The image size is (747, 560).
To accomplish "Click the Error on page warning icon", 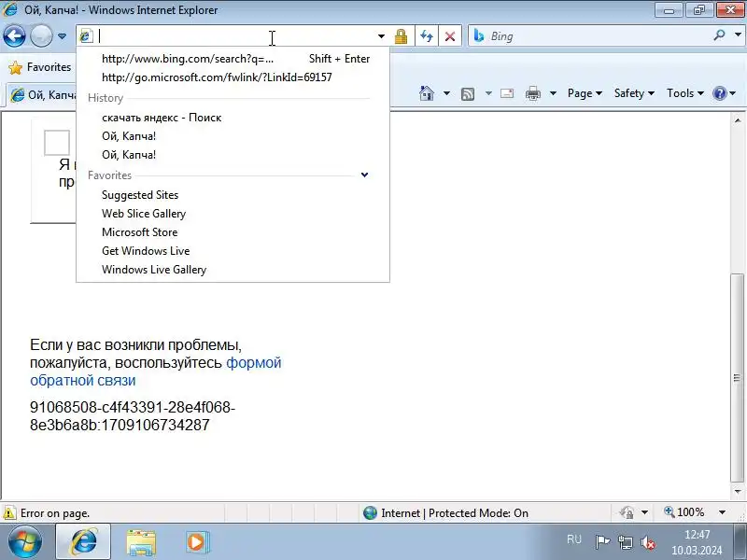I will 9,513.
